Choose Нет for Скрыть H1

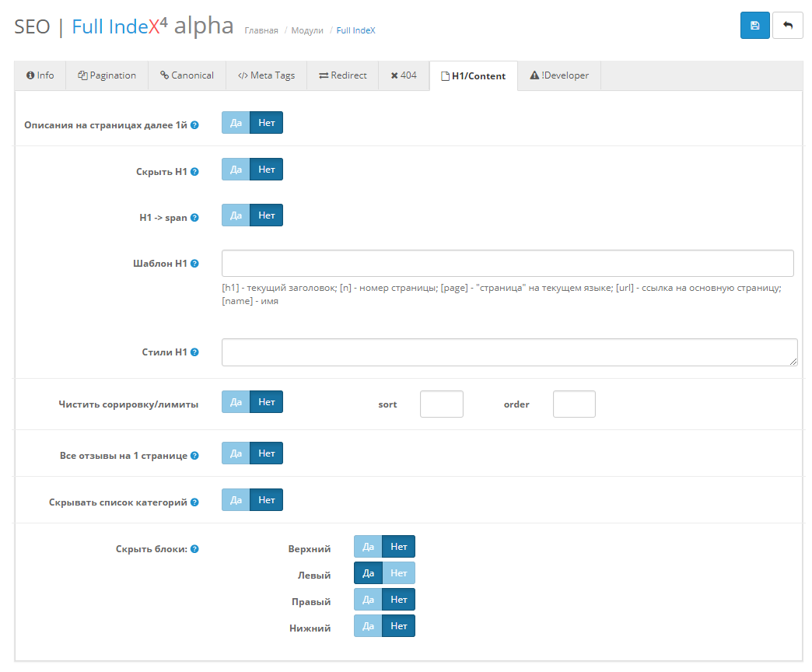pos(266,170)
